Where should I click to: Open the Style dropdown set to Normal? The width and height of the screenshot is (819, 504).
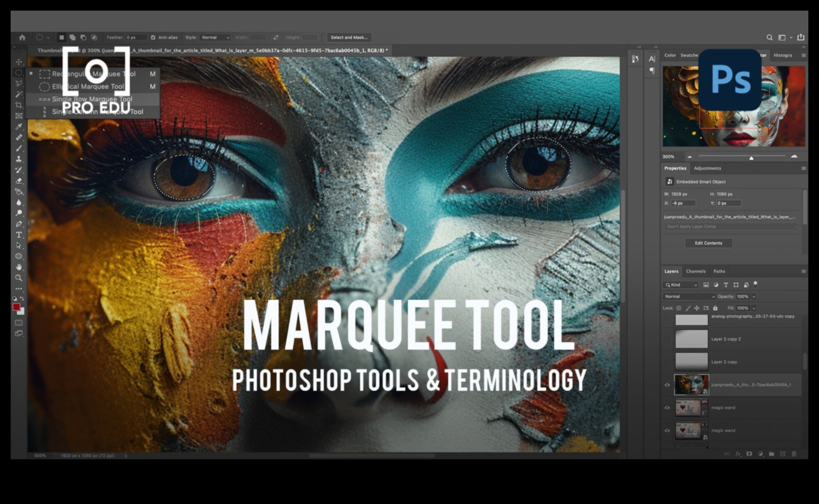coord(215,38)
